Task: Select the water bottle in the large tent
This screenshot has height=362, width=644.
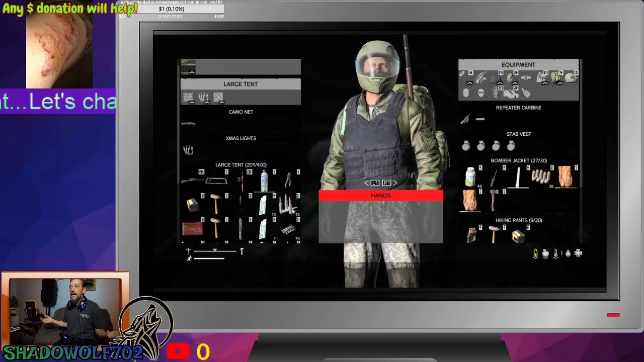Action: tap(264, 180)
